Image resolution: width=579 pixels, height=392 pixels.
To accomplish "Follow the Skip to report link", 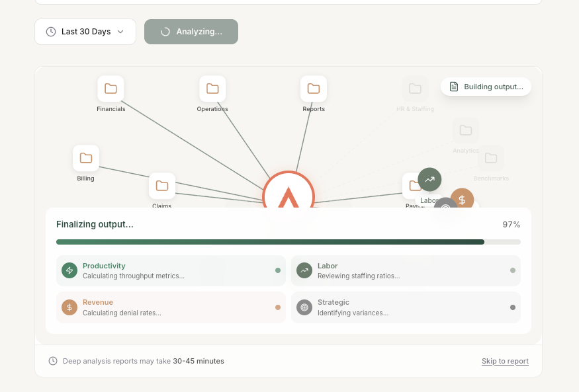I will pyautogui.click(x=505, y=361).
